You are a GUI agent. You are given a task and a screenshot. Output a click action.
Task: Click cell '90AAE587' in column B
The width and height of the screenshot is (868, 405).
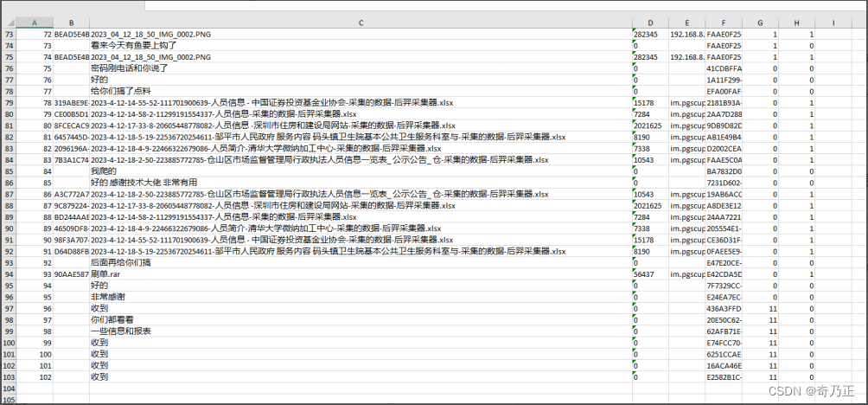(72, 274)
